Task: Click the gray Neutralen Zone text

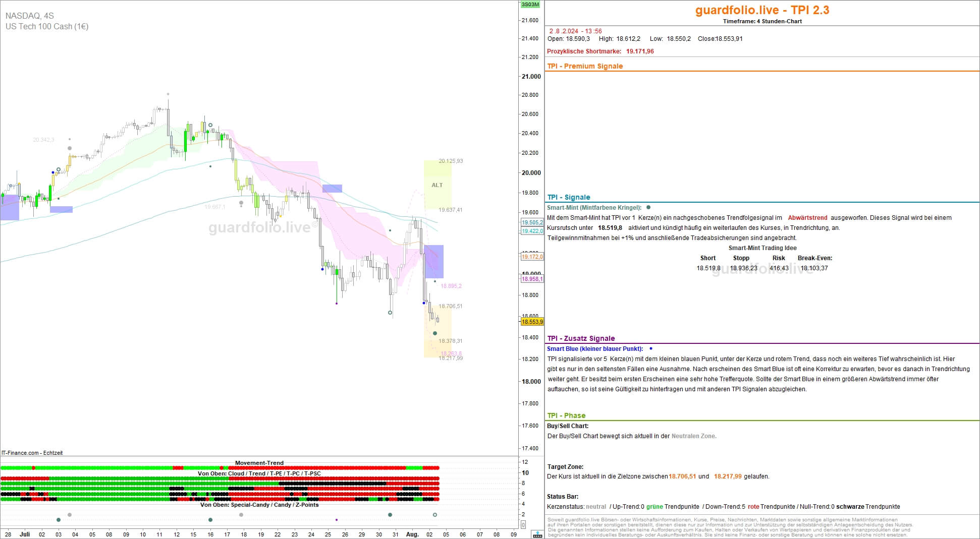Action: (x=694, y=436)
